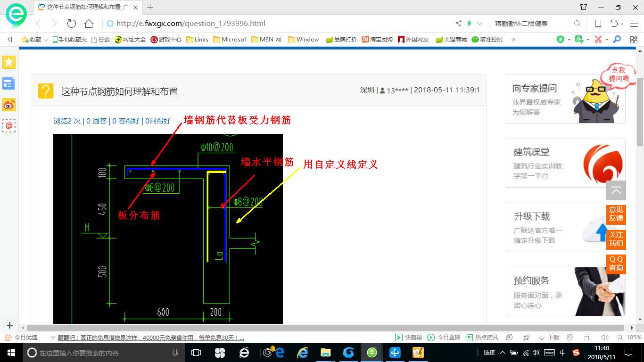Open the 快剪辑 status bar tool
This screenshot has height=362, width=644.
point(408,337)
